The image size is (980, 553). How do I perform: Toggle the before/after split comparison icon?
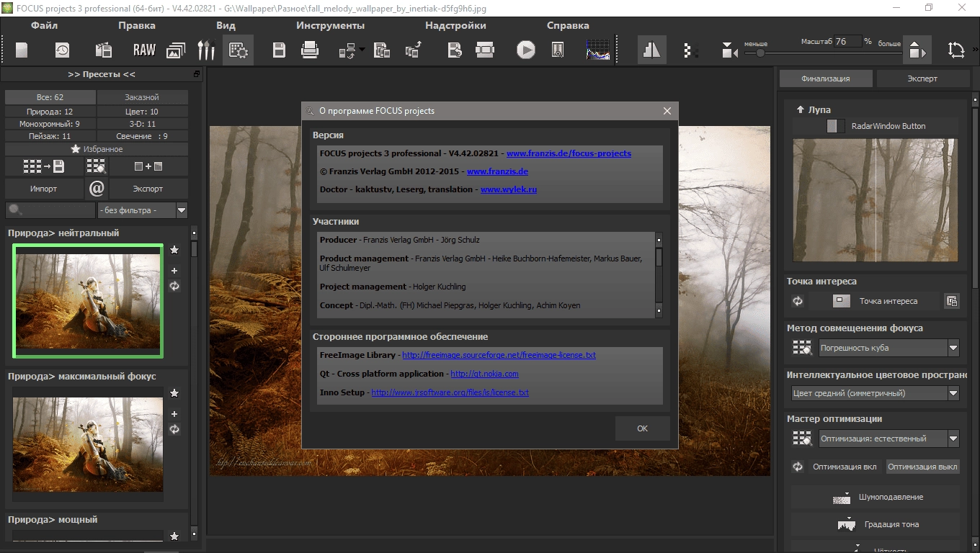click(651, 50)
